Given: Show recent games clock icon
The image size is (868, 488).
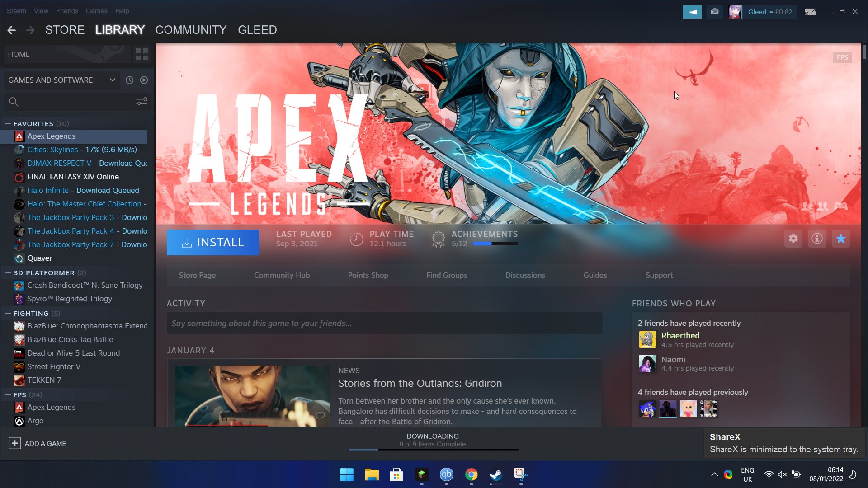Looking at the screenshot, I should click(129, 80).
